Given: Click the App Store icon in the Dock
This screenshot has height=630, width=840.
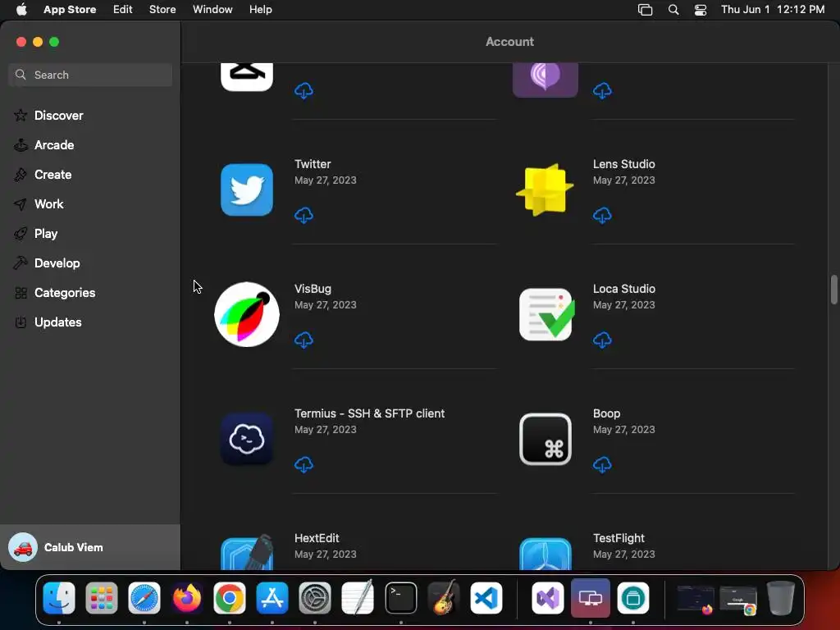Looking at the screenshot, I should 272,598.
